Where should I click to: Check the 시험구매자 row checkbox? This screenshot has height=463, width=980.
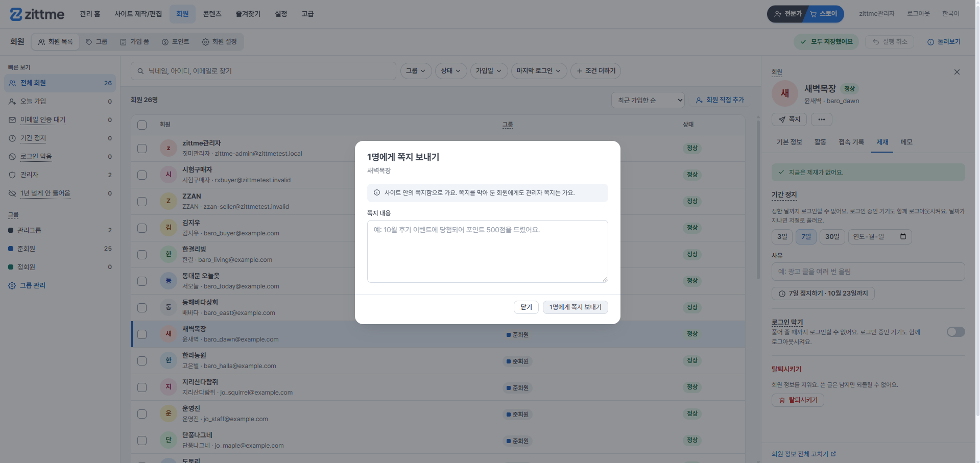coord(142,175)
